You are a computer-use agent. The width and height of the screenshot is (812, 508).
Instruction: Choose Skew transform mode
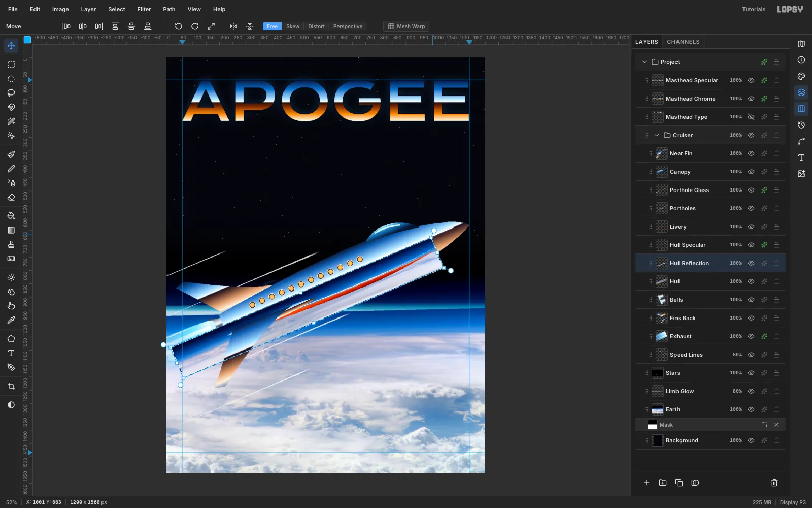click(293, 26)
